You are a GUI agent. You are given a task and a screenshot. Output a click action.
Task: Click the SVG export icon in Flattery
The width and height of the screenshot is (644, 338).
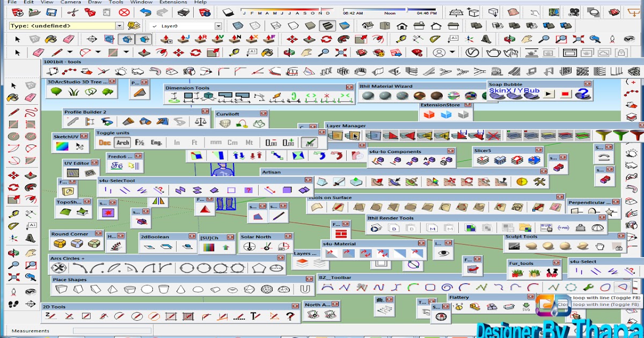[x=525, y=307]
